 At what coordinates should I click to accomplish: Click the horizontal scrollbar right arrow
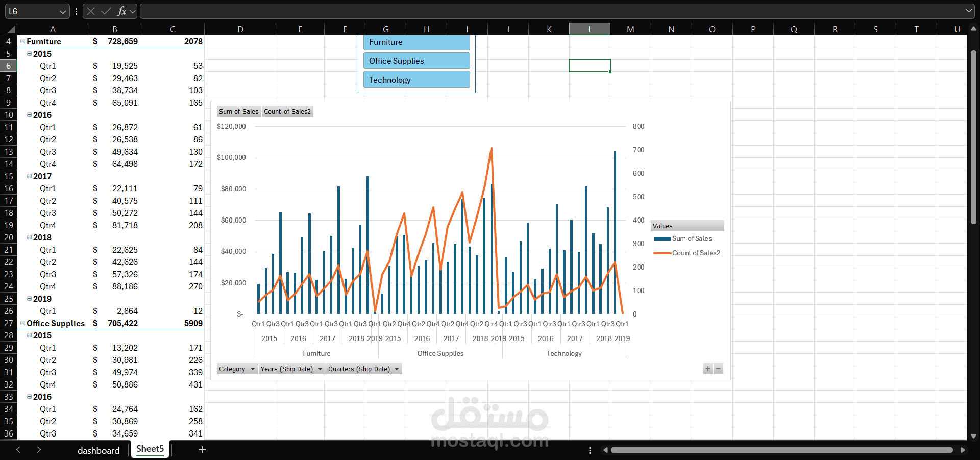[963, 450]
